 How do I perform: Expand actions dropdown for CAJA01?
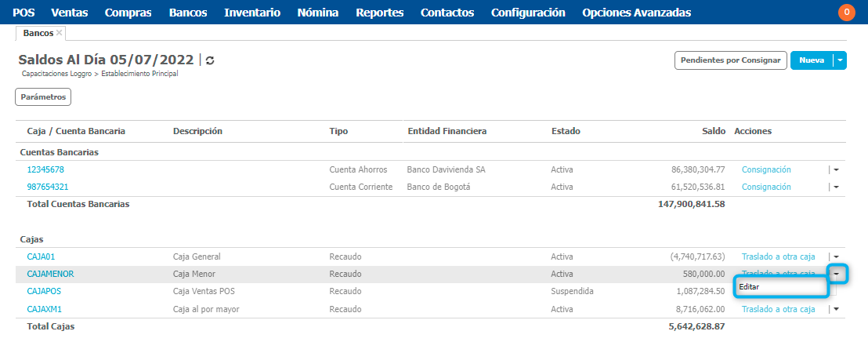tap(836, 256)
